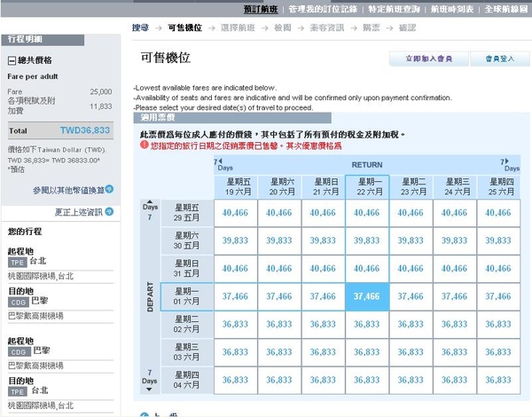
Task: Select highlighted 37,466 fare for 01 六月 / 22 六月
Action: click(367, 296)
